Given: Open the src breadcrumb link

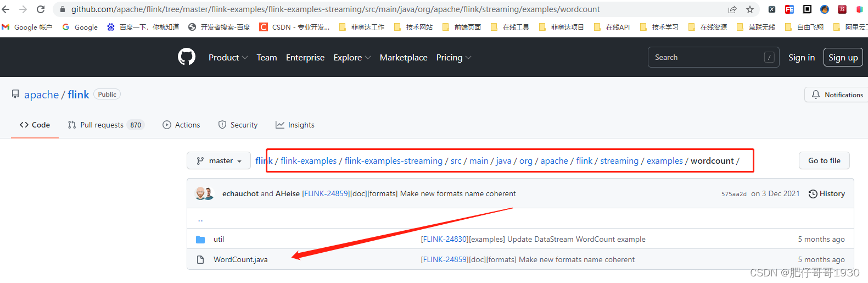Looking at the screenshot, I should point(456,160).
